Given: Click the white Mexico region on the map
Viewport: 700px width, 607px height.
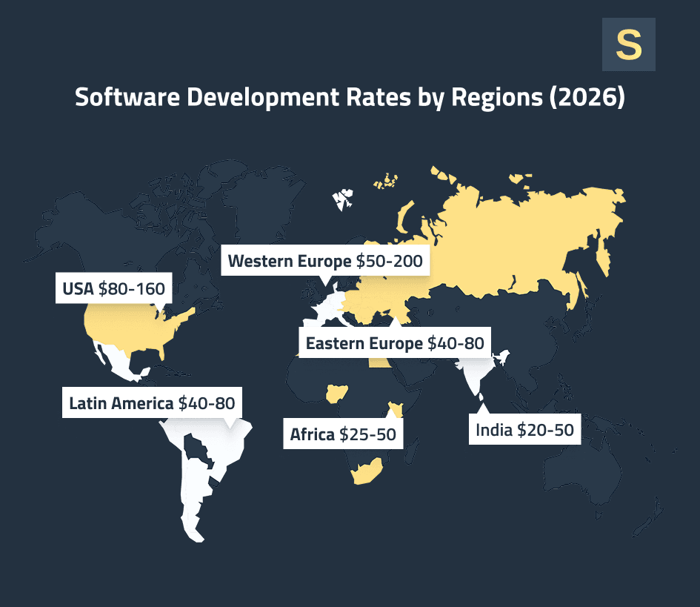Looking at the screenshot, I should point(119,363).
